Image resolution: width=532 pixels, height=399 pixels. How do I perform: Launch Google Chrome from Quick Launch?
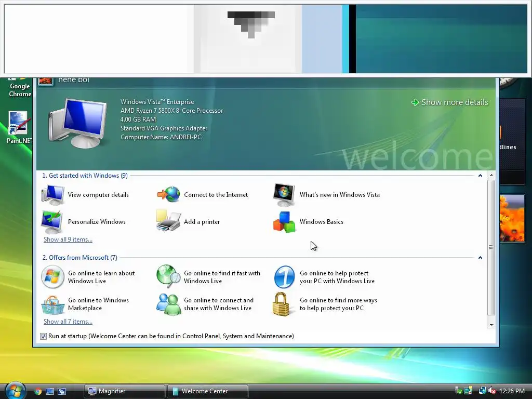[x=38, y=391]
